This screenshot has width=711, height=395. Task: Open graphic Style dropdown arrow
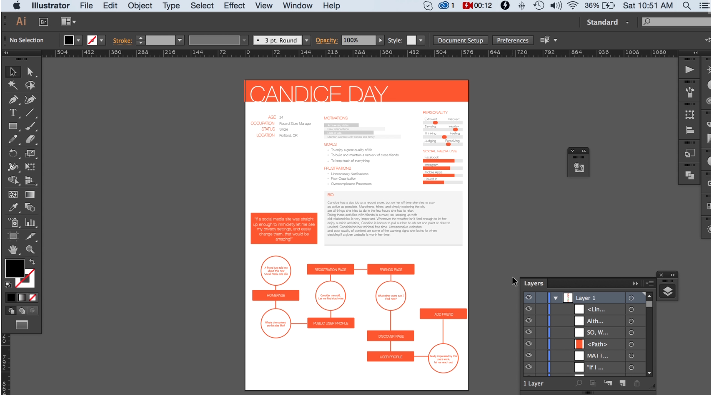[x=421, y=40]
